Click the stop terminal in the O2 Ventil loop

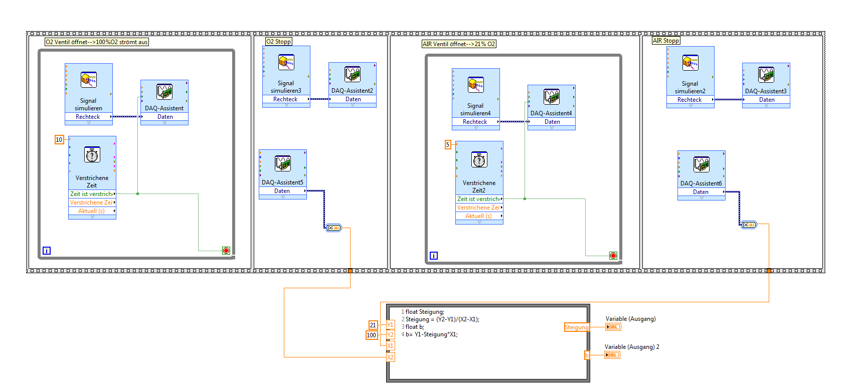pos(226,251)
